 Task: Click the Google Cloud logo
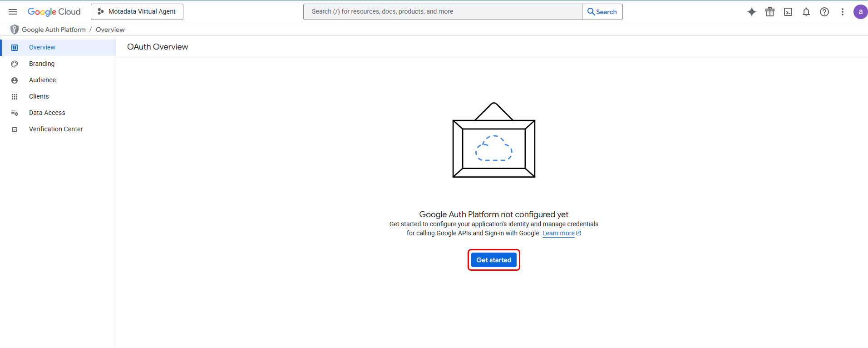pyautogui.click(x=54, y=12)
